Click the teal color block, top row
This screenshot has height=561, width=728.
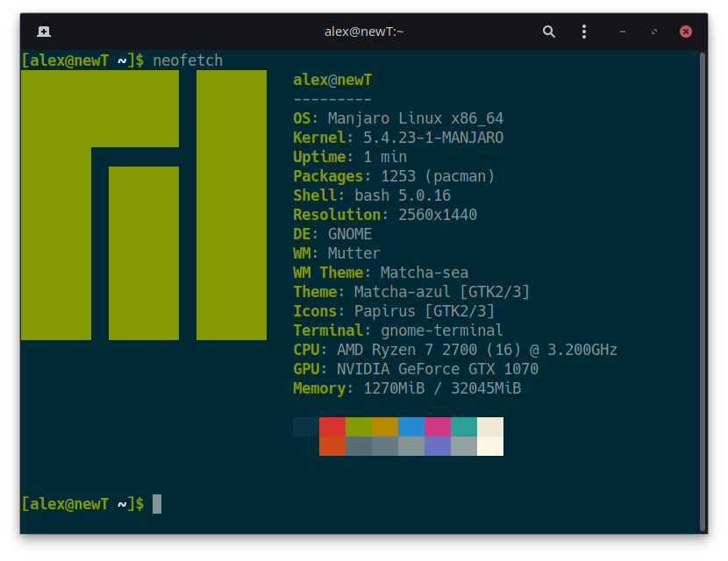pos(464,427)
